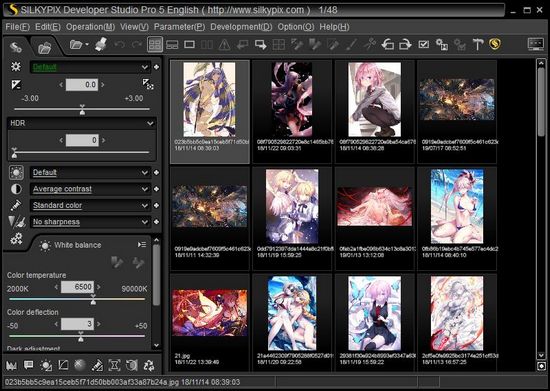Open the Development menu
Screen dimensions: 550x391
click(x=241, y=27)
